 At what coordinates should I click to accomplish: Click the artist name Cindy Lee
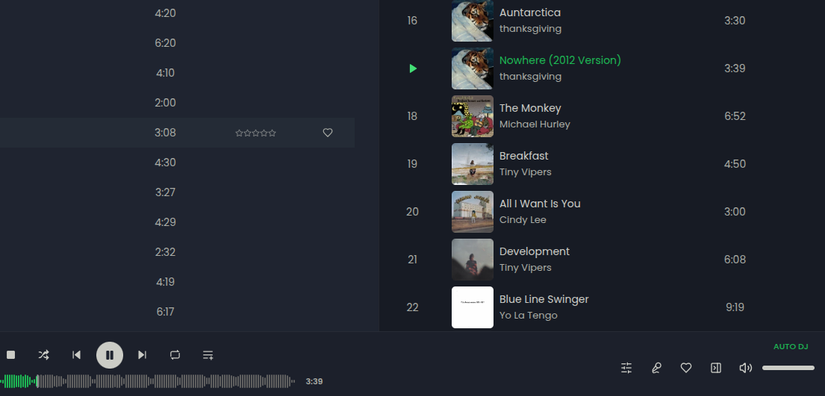(522, 220)
